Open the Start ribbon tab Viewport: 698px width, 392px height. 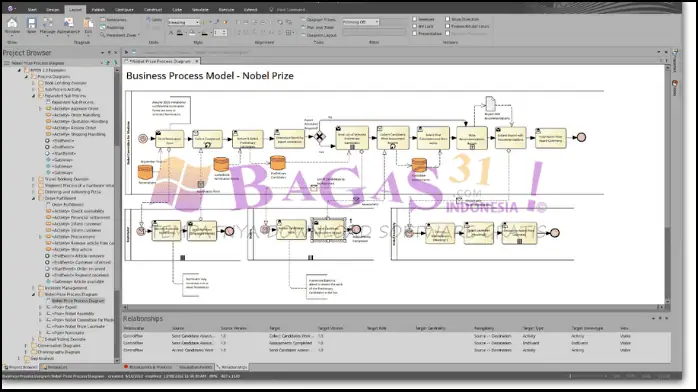(32, 9)
